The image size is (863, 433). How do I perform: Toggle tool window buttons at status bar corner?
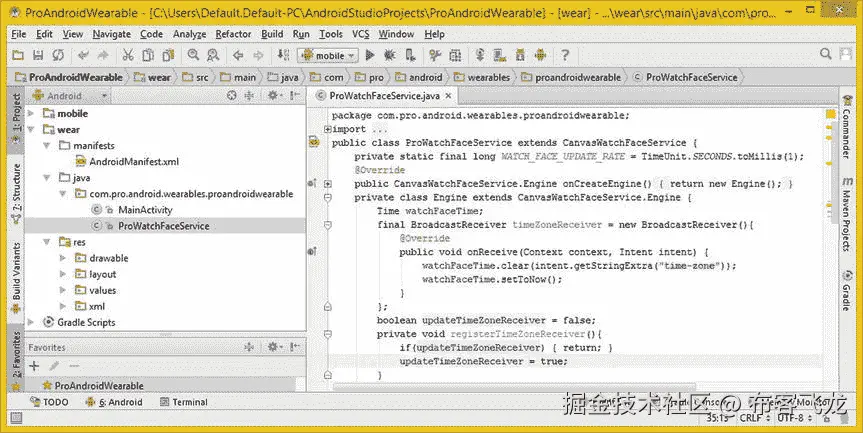(x=16, y=418)
